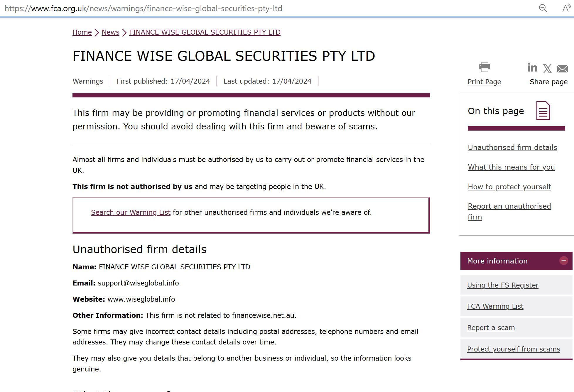Jump to What this means for you

pos(511,167)
